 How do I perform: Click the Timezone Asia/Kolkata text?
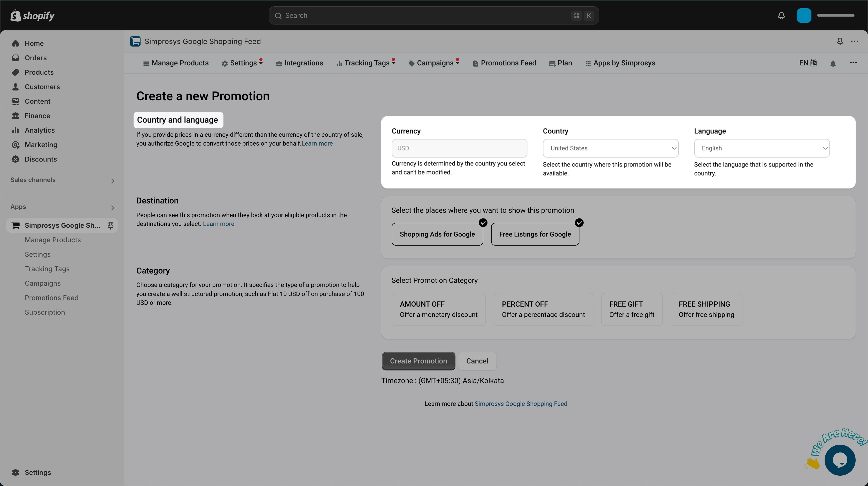[x=443, y=381]
